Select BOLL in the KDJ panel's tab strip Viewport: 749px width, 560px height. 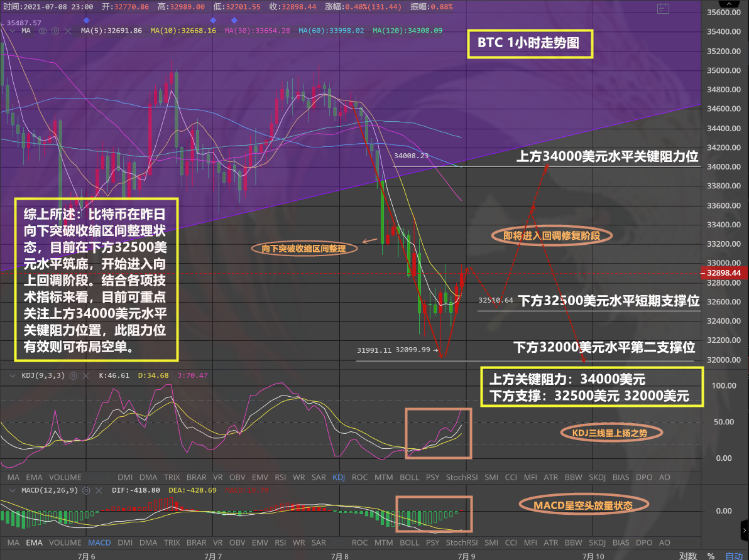409,477
